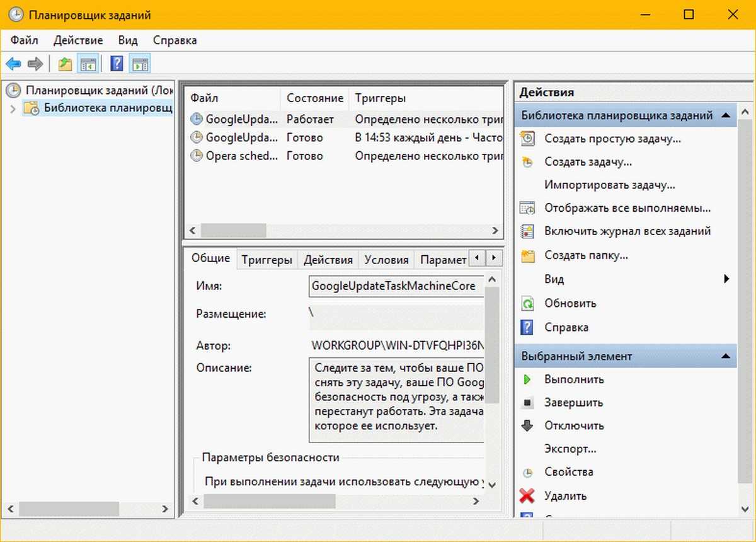756x542 pixels.
Task: Open the Вид submenu arrow in actions
Action: coord(726,279)
